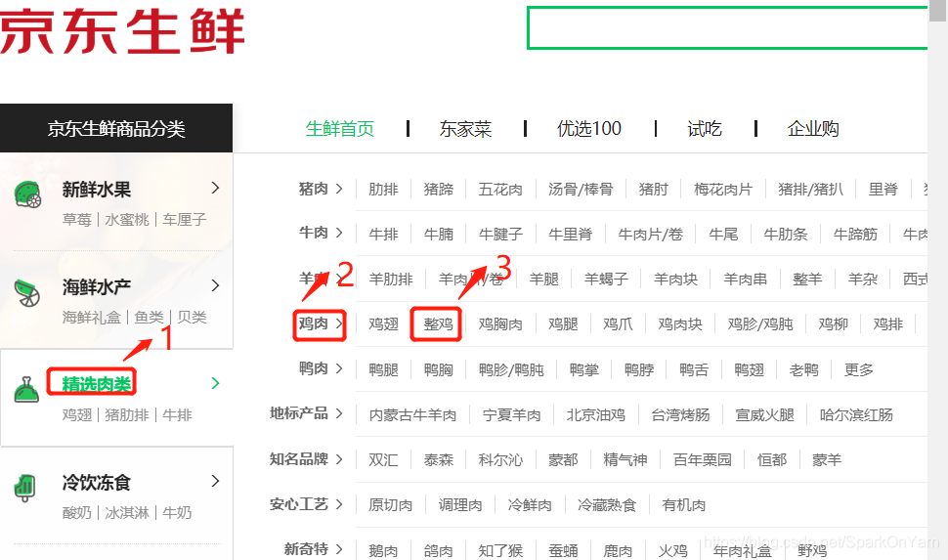Viewport: 948px width, 560px height.
Task: Open the 肋排 link
Action: 383,190
